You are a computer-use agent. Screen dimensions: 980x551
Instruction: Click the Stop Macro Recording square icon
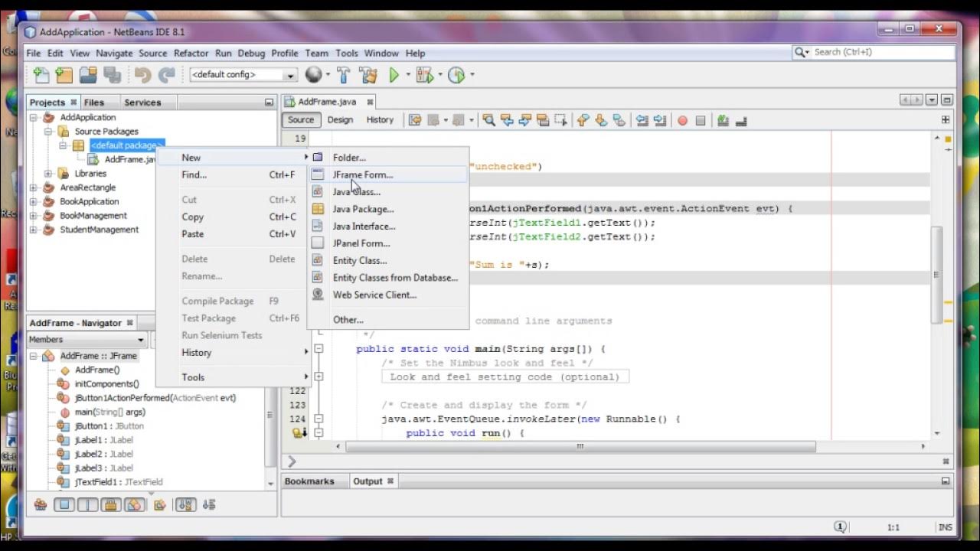click(x=700, y=120)
